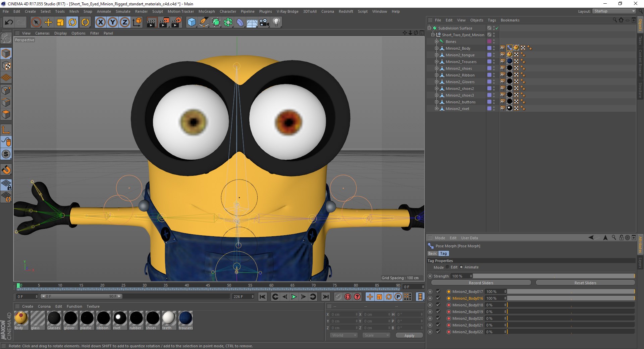644x349 pixels.
Task: Toggle Autokeying record button
Action: [348, 297]
